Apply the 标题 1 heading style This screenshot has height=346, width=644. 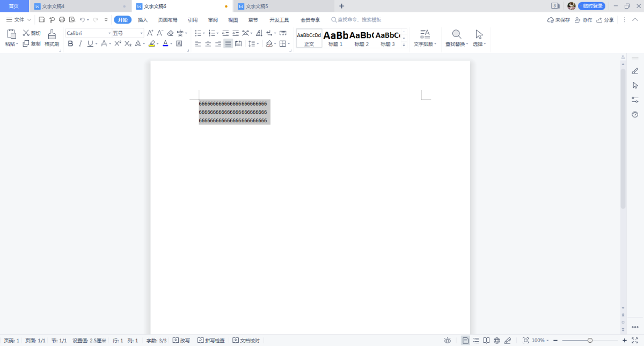[x=335, y=39]
